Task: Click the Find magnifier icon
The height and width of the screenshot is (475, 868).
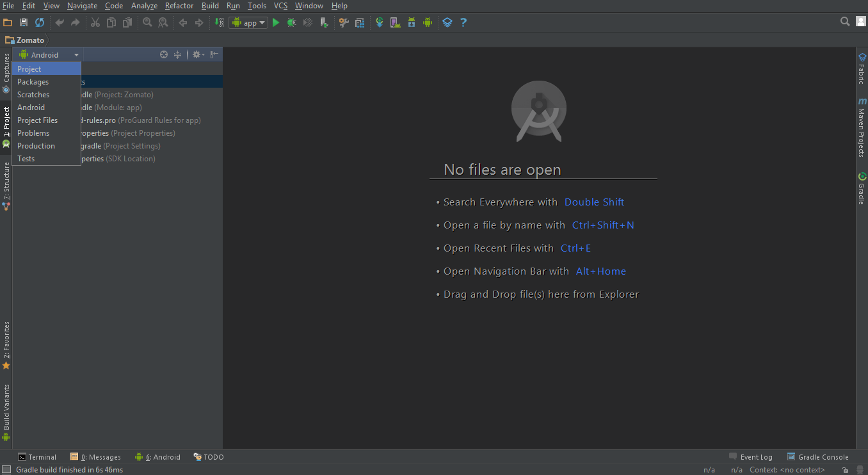Action: 147,22
